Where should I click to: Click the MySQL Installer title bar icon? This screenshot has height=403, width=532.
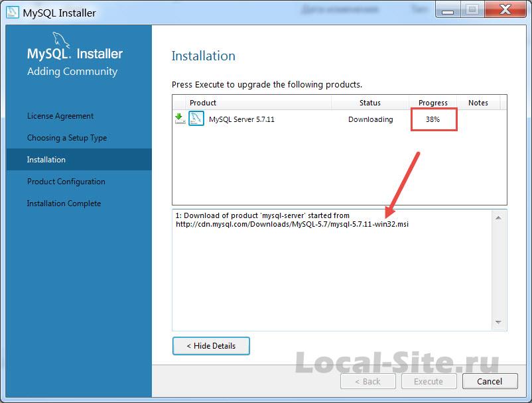[x=12, y=12]
